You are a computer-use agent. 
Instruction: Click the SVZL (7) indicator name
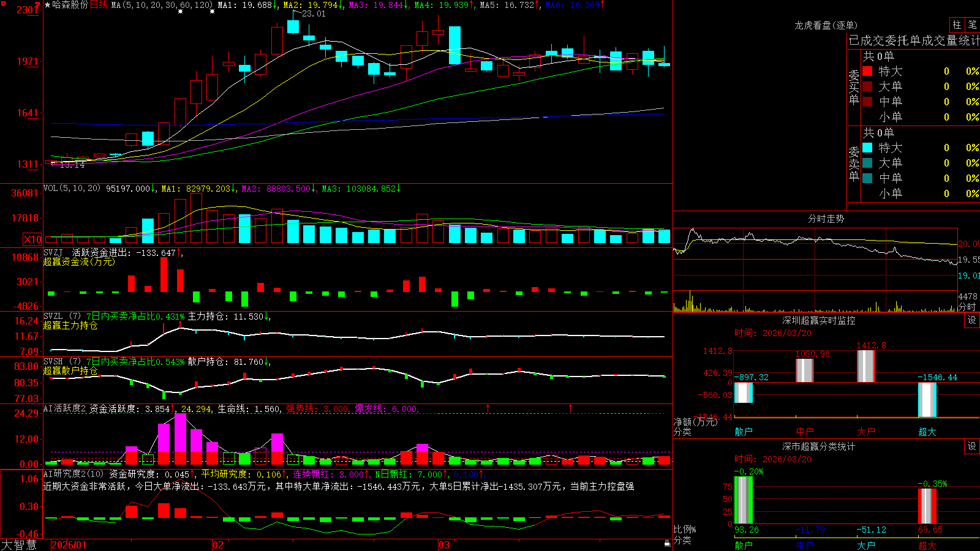[62, 316]
